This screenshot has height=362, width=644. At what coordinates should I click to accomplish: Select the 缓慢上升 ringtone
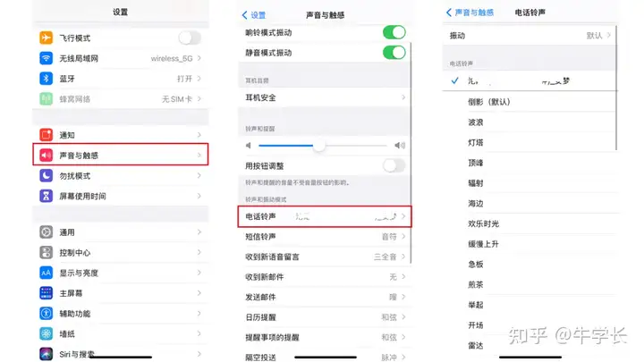(x=530, y=243)
